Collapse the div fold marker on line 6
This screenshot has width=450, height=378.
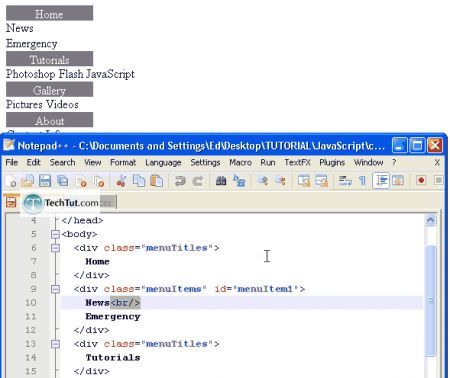[55, 248]
